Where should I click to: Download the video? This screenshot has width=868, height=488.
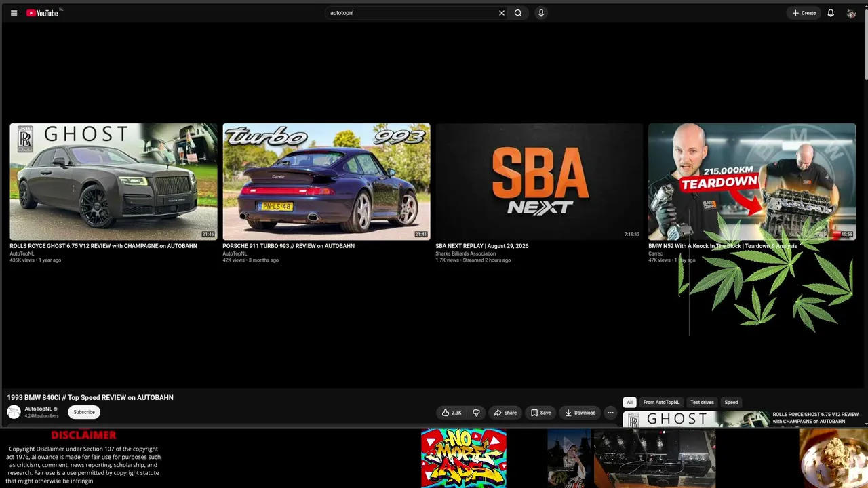point(580,413)
